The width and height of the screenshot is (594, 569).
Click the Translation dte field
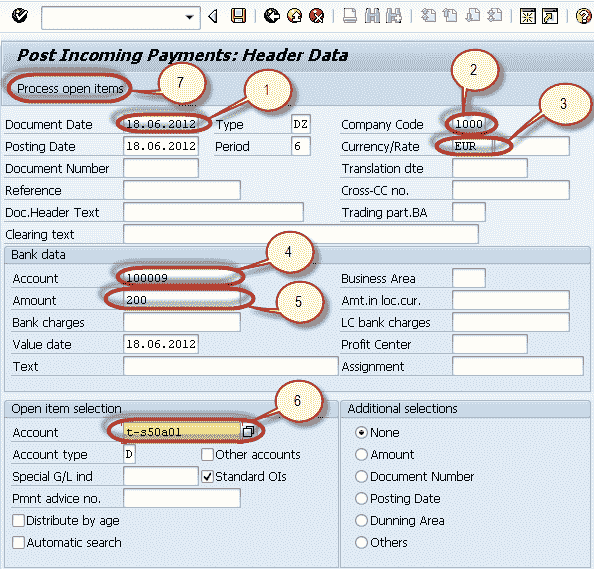point(489,168)
